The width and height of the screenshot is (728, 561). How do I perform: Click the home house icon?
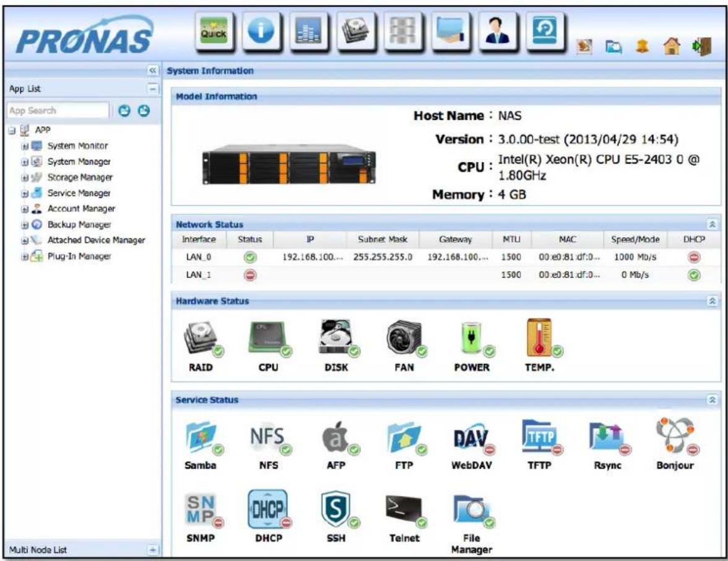tap(671, 46)
